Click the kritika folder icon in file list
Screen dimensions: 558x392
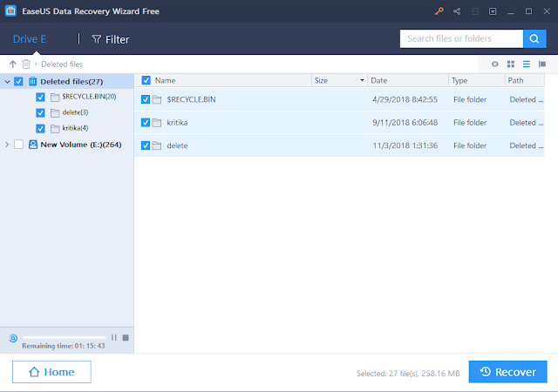pyautogui.click(x=157, y=123)
